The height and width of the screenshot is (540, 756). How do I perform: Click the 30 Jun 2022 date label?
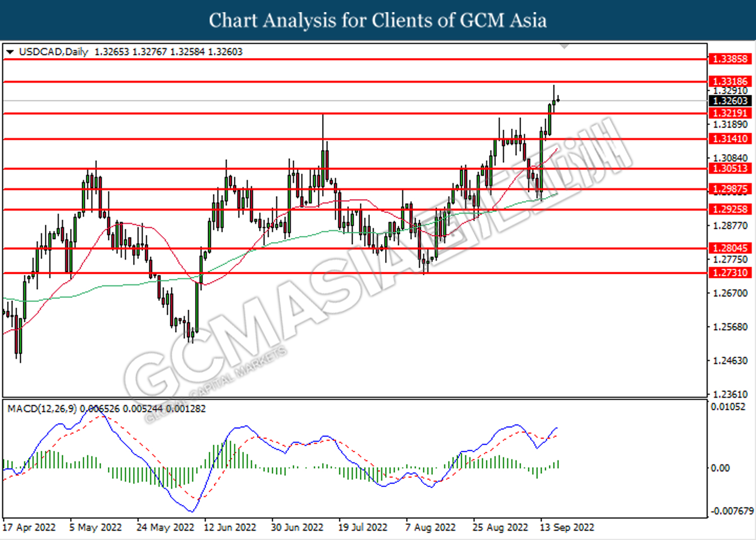pyautogui.click(x=297, y=527)
